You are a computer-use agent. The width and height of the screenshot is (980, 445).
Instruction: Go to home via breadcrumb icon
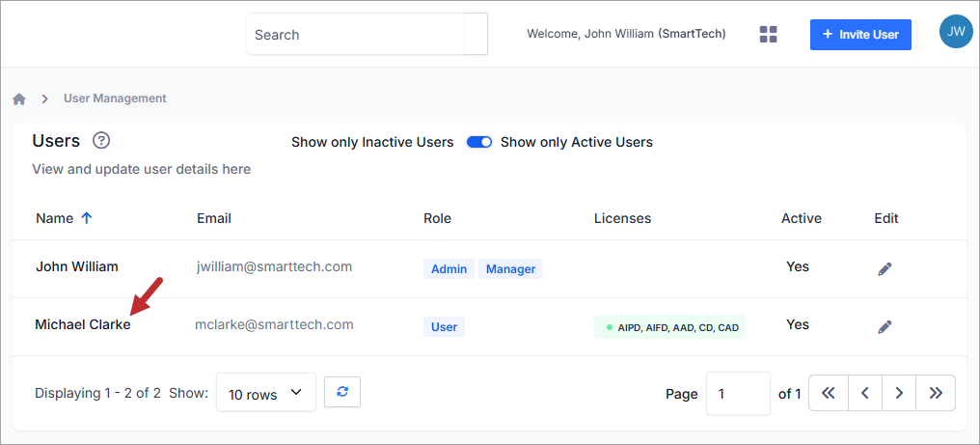pyautogui.click(x=19, y=98)
